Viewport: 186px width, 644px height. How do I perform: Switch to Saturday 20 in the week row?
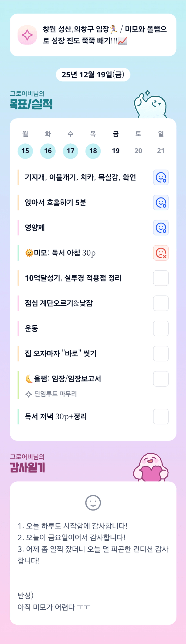click(138, 151)
